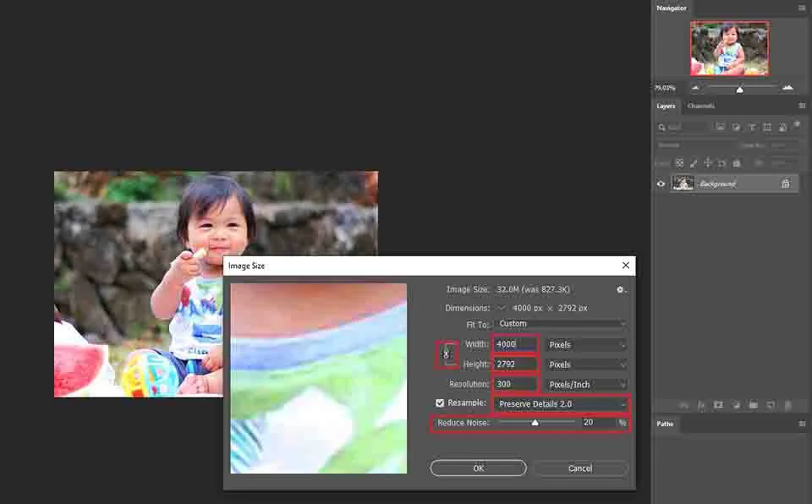This screenshot has width=812, height=504.
Task: Open the Image Size gear settings menu
Action: [620, 289]
